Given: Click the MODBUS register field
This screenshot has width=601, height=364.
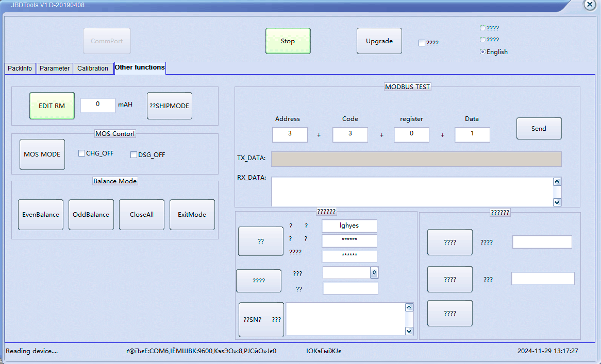Looking at the screenshot, I should click(411, 135).
